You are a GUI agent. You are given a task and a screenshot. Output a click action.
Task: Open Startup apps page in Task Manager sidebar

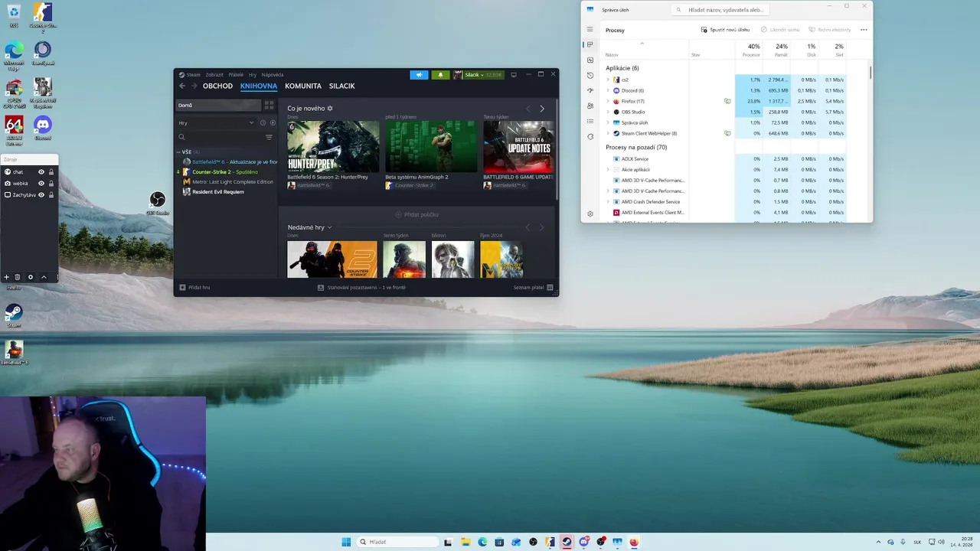pyautogui.click(x=590, y=90)
